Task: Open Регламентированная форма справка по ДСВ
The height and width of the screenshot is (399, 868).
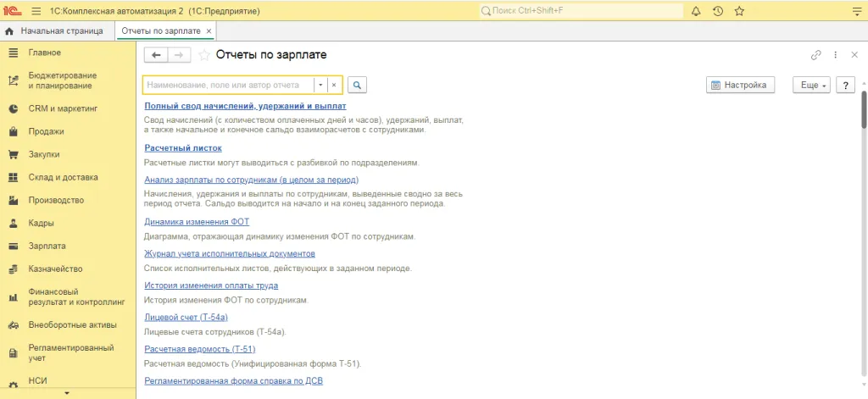Action: [233, 381]
